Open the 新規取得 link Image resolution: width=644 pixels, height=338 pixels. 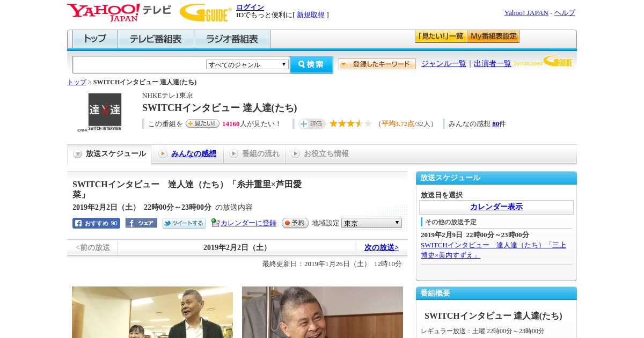311,15
